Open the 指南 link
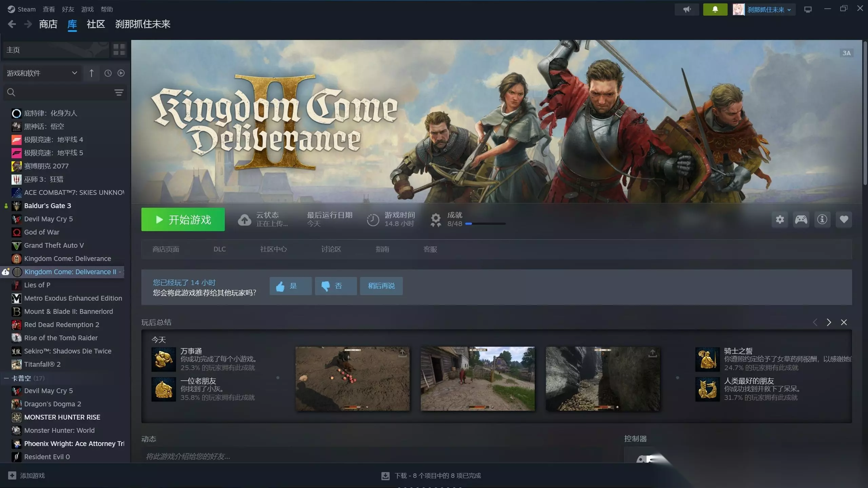The height and width of the screenshot is (488, 868). 382,249
